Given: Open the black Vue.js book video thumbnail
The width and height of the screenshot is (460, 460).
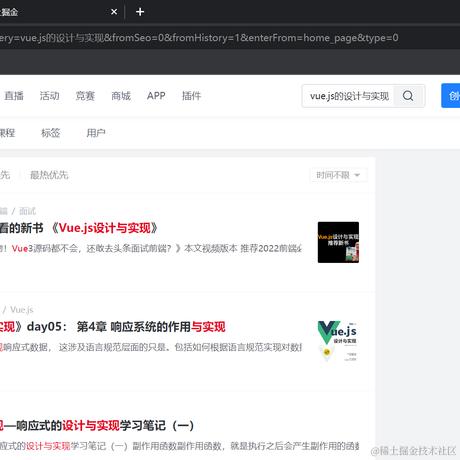Looking at the screenshot, I should pyautogui.click(x=338, y=242).
